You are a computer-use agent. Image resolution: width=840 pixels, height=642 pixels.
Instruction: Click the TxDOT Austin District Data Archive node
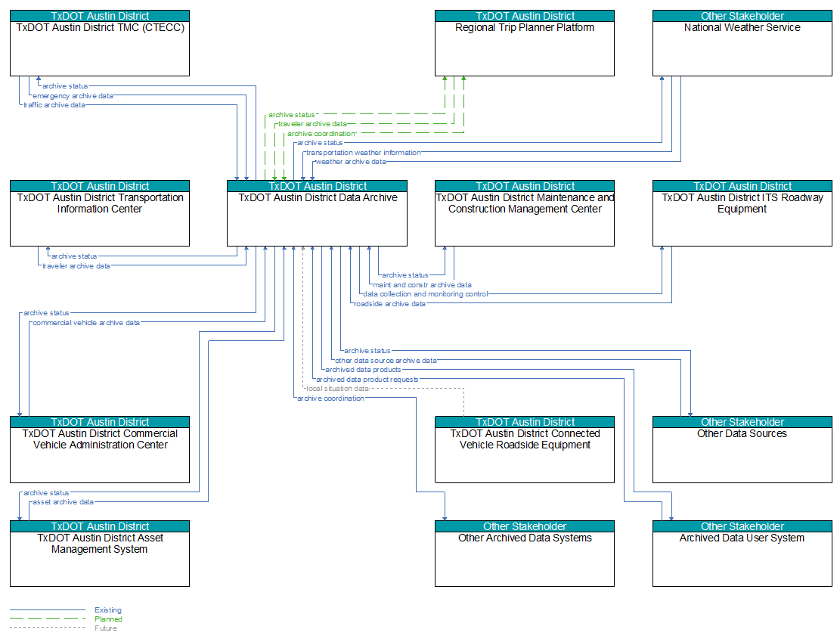[x=317, y=213]
